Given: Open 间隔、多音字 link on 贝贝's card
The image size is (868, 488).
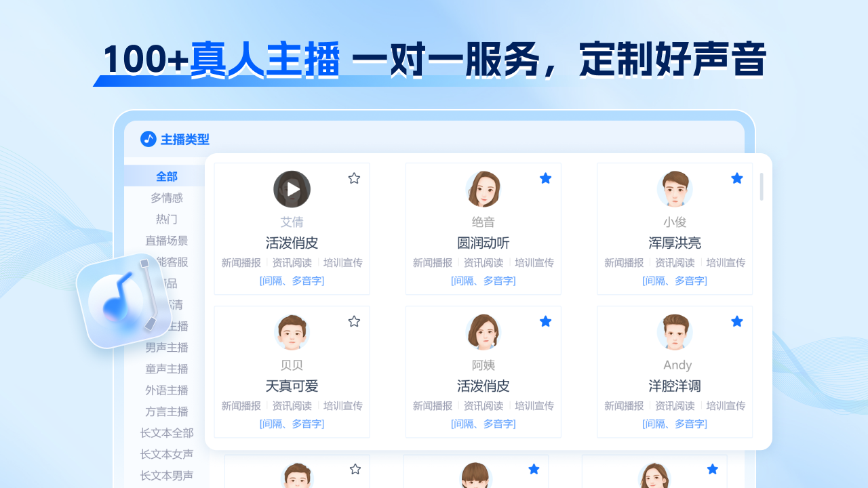Looking at the screenshot, I should pos(292,424).
